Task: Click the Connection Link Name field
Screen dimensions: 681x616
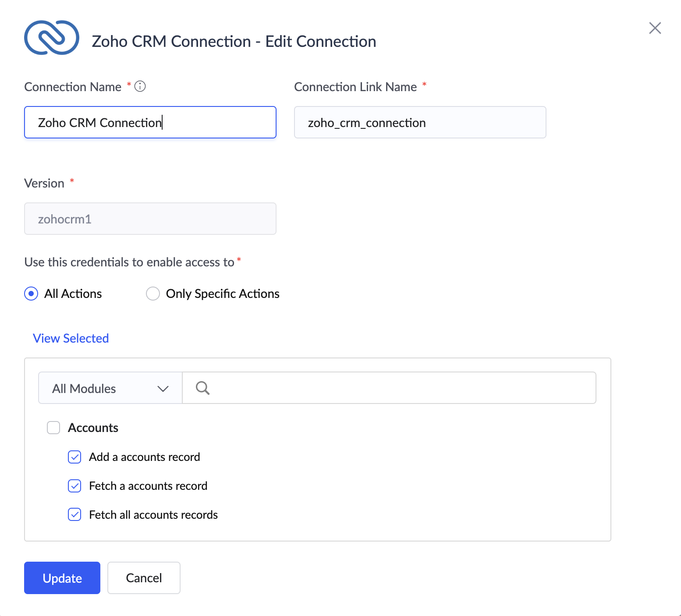Action: (420, 122)
